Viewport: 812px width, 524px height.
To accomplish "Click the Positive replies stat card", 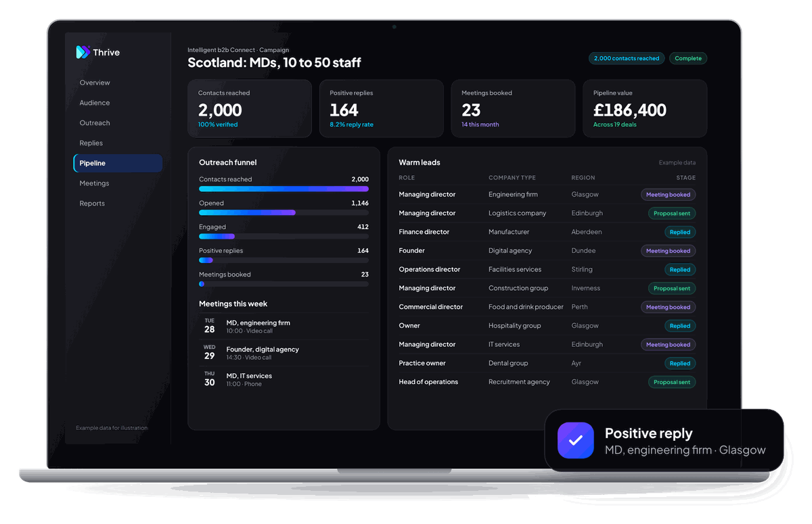I will (x=382, y=109).
